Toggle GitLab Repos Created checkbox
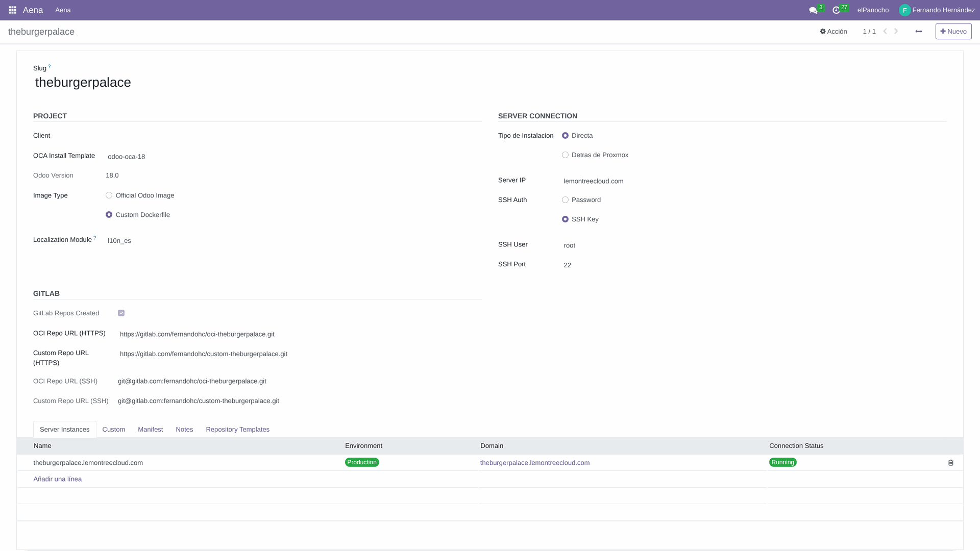 point(121,313)
